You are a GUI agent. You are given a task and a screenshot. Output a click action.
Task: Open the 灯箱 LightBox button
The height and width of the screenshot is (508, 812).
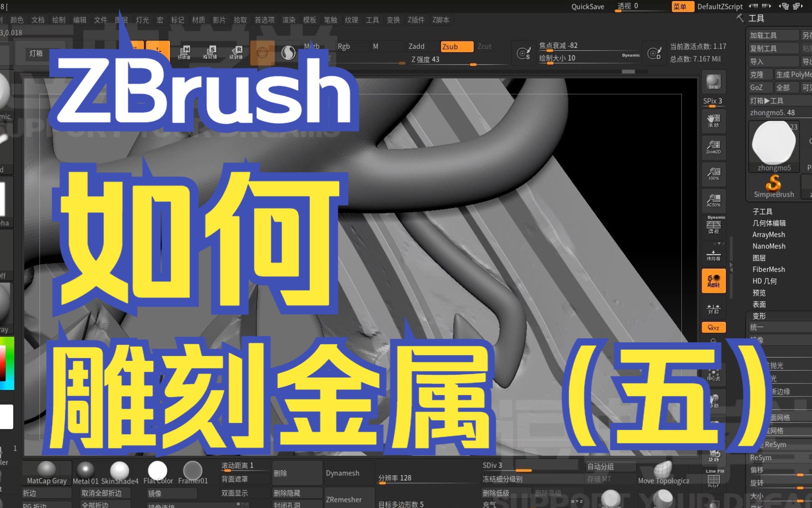point(36,53)
